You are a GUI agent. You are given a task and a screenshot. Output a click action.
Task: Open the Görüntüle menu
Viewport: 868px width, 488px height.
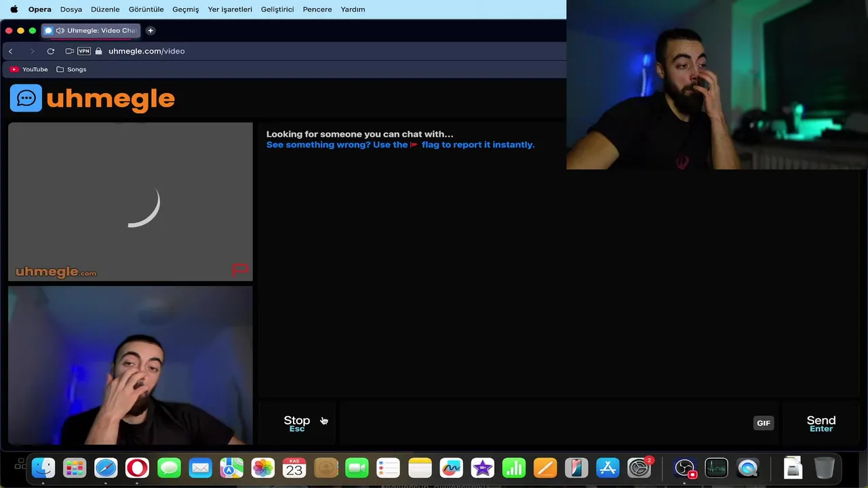coord(146,9)
